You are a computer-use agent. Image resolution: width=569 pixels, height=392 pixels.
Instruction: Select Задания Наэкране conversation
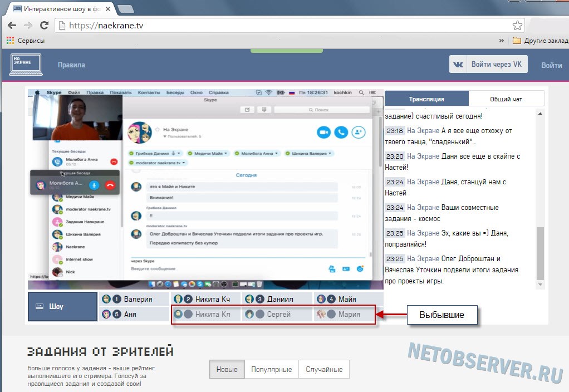click(85, 222)
